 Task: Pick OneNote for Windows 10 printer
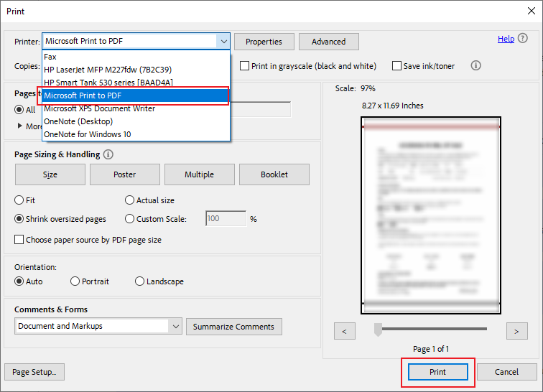[136, 134]
